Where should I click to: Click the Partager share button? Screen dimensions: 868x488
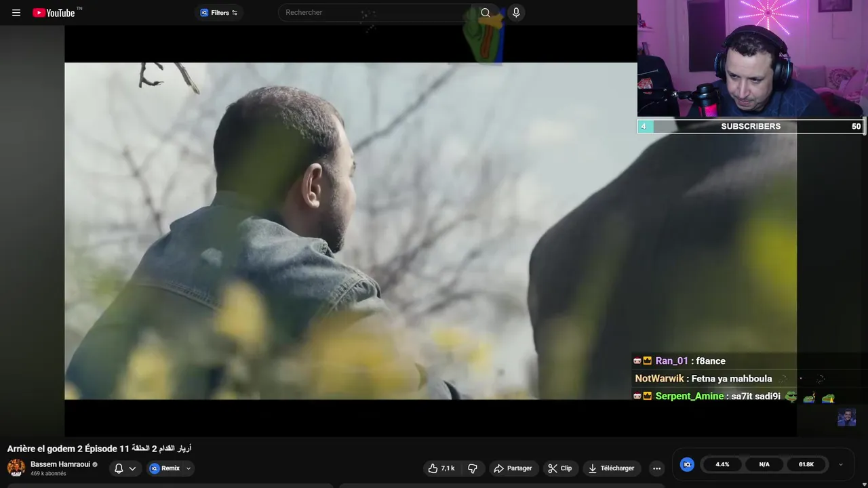pos(513,468)
